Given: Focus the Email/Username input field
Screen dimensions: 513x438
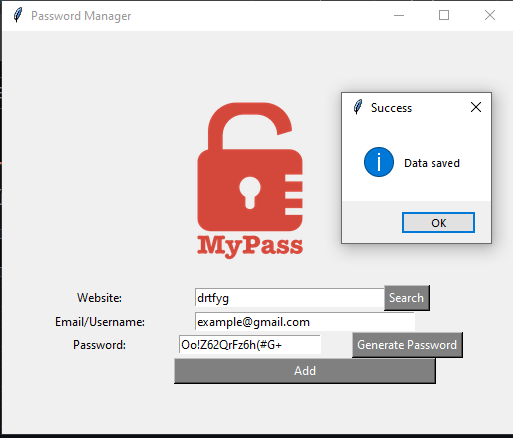Looking at the screenshot, I should (305, 322).
